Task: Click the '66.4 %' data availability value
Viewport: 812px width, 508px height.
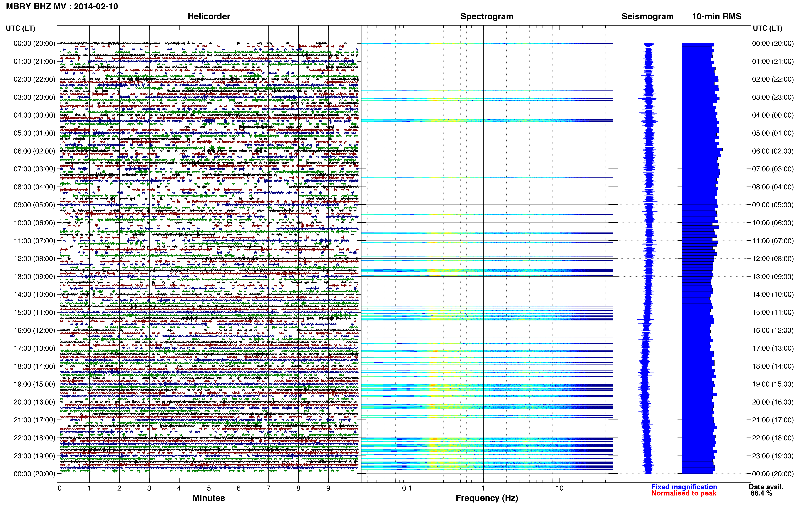Action: coord(761,493)
